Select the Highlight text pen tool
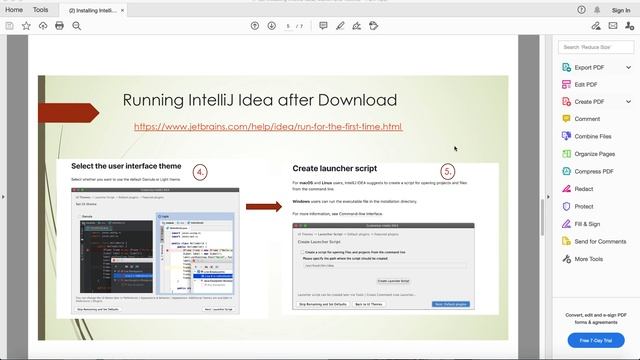 pyautogui.click(x=340, y=26)
